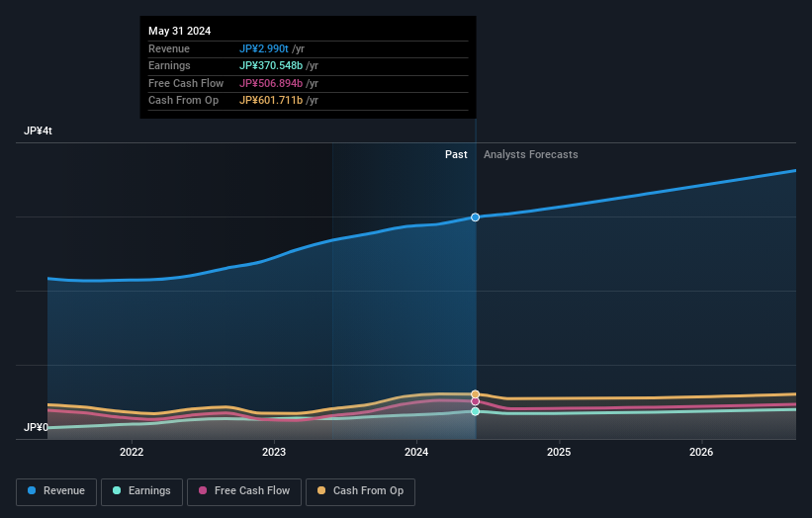Viewport: 812px width, 518px height.
Task: Click the orange Cash From Op legend dot
Action: click(321, 490)
